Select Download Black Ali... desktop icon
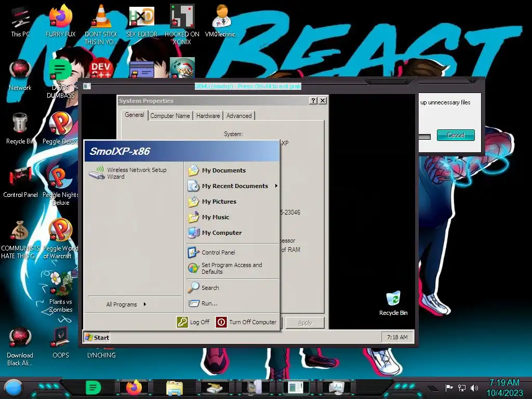 tap(20, 347)
